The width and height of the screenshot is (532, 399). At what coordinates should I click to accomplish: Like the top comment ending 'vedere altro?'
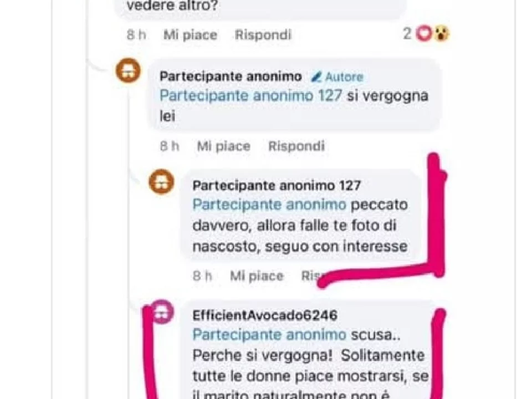190,35
